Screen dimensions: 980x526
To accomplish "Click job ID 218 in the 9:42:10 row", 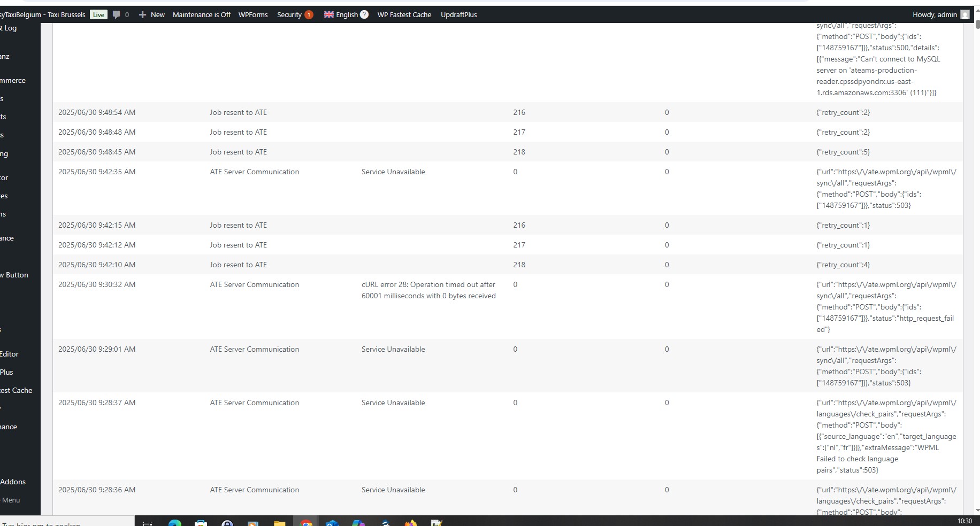I will click(x=519, y=265).
